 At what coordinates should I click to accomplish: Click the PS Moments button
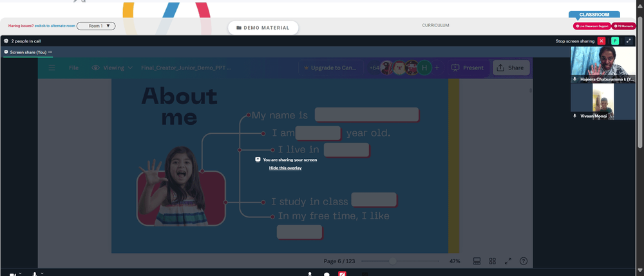coord(623,26)
